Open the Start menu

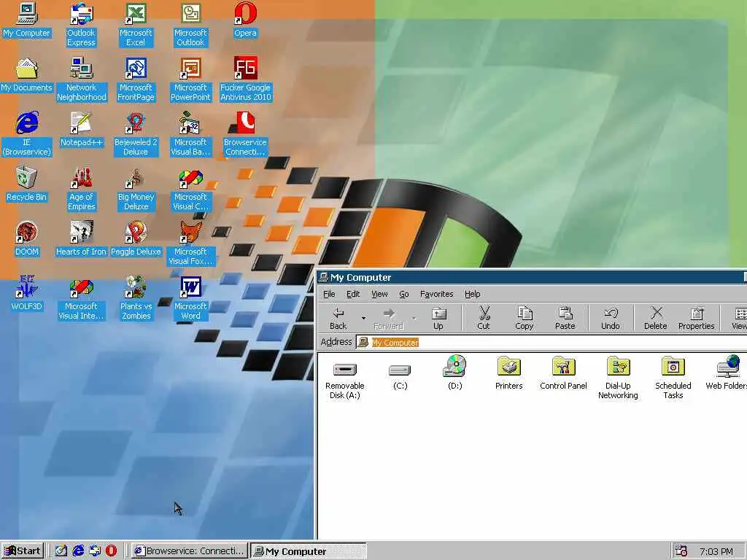pyautogui.click(x=23, y=551)
